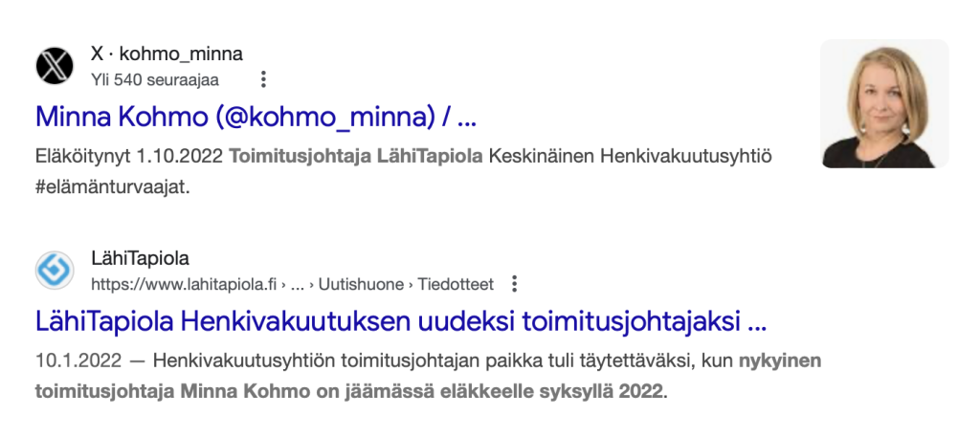980x437 pixels.
Task: Click the Yli 540 seuraajaa follower count
Action: (155, 80)
